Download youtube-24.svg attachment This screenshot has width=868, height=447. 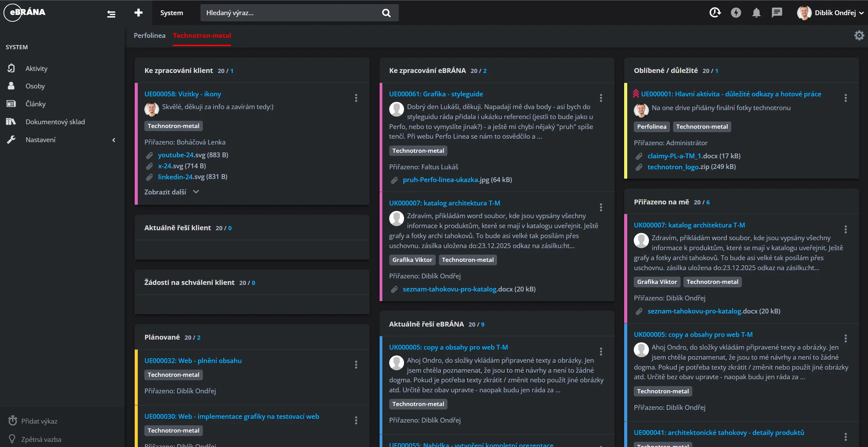[x=193, y=155]
